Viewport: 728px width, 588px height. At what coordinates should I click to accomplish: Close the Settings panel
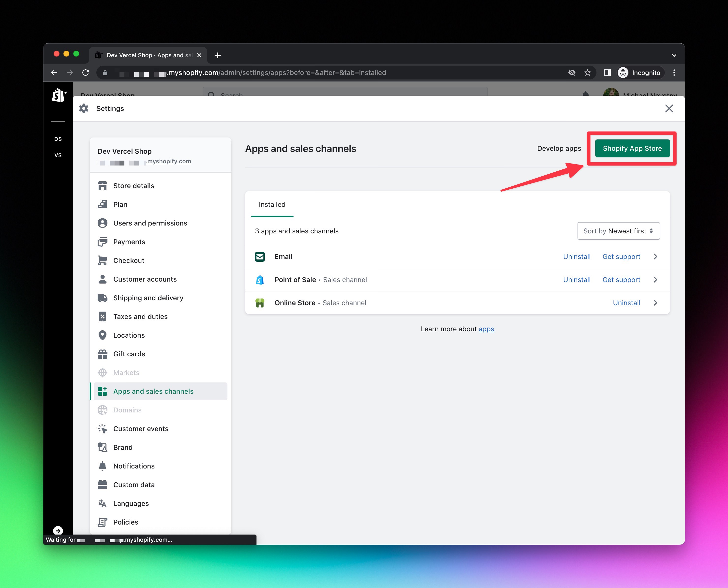click(669, 108)
